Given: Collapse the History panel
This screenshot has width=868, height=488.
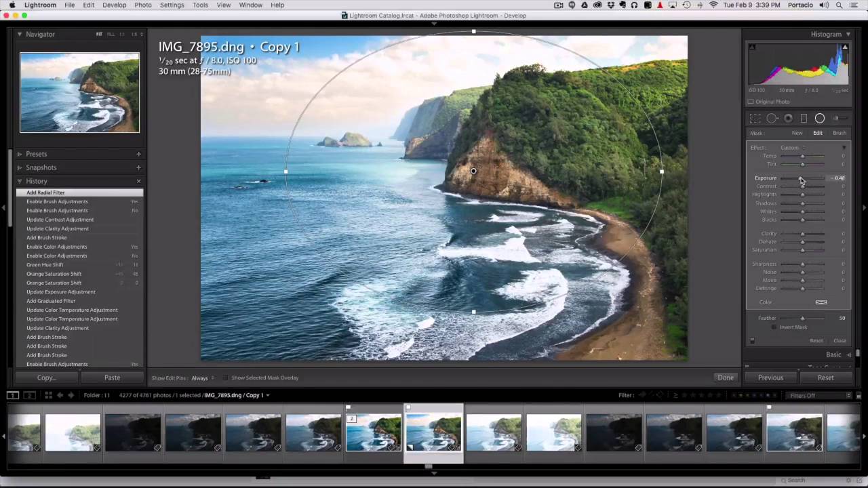Looking at the screenshot, I should (20, 181).
